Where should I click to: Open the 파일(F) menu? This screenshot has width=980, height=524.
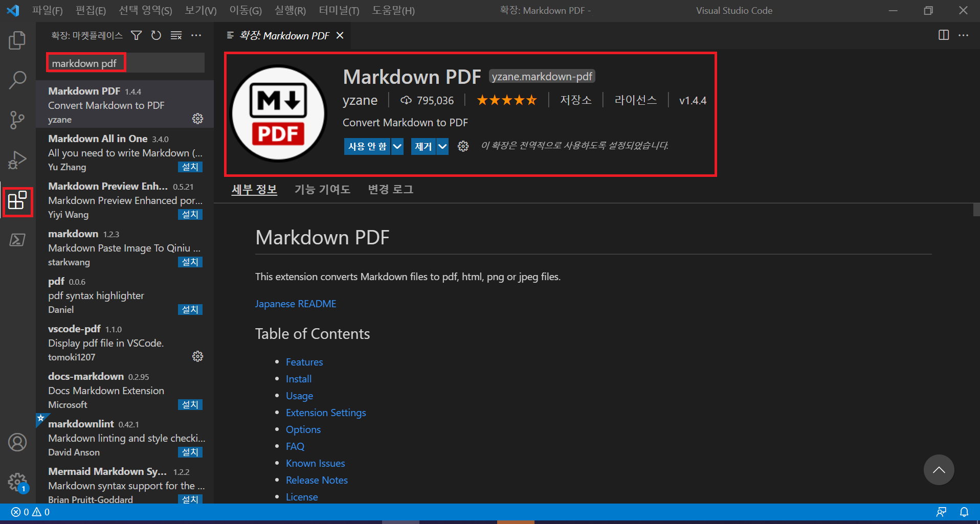[47, 10]
